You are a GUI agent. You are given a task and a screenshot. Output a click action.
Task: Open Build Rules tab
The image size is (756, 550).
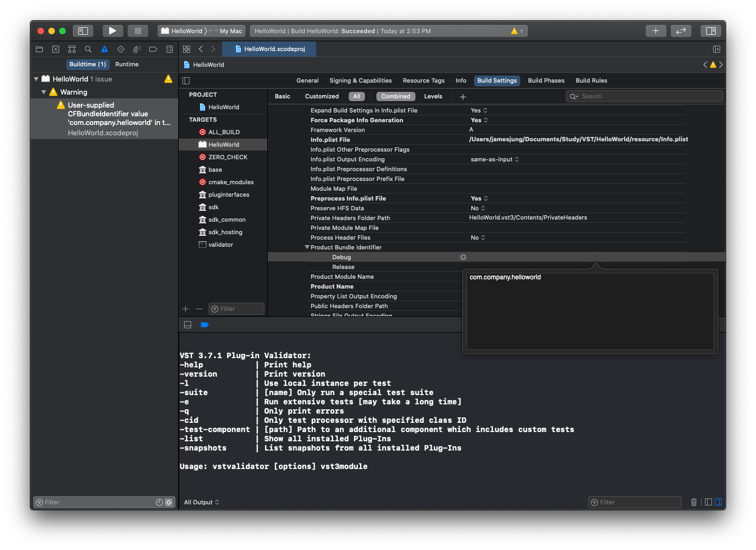[x=591, y=80]
